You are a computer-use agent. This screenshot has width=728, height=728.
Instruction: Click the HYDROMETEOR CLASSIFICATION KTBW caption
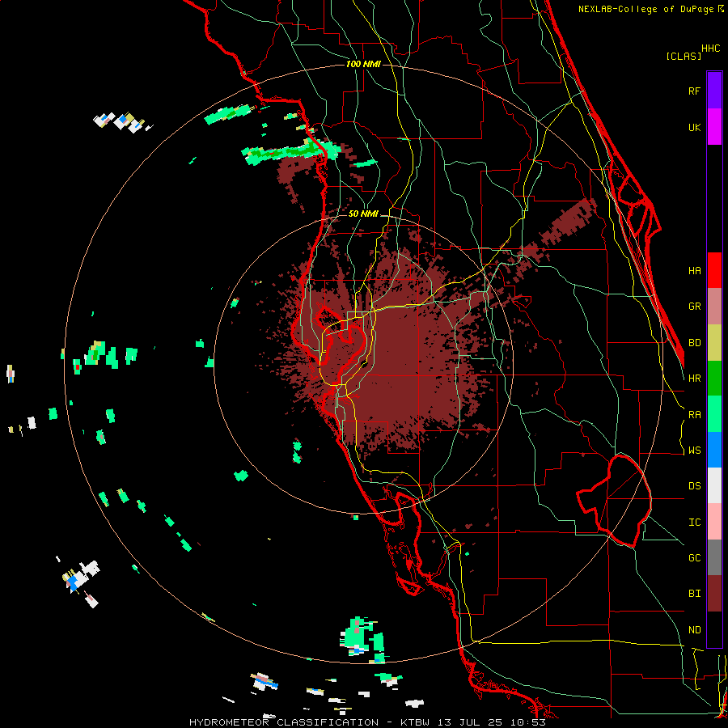point(368,722)
